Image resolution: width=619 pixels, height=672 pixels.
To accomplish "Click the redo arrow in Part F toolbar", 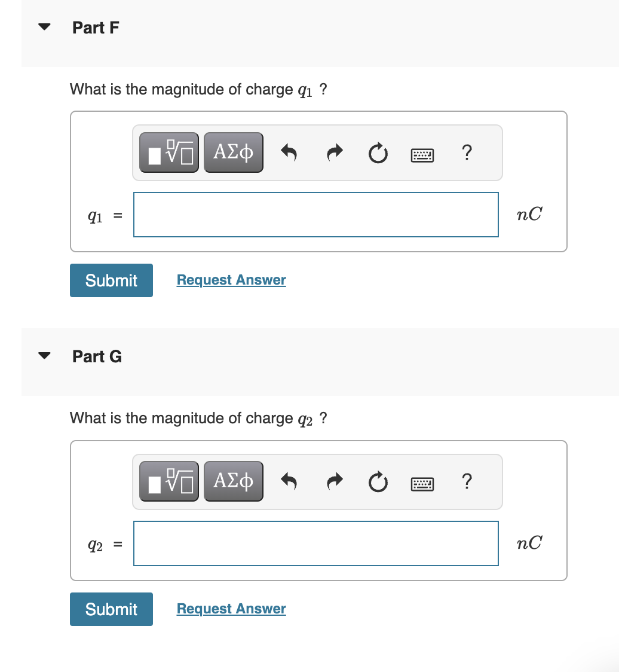I will click(334, 153).
